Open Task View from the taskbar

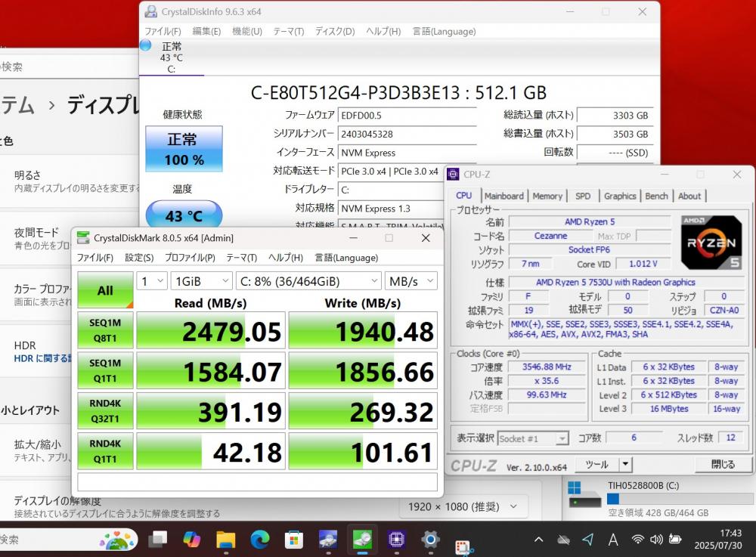(x=158, y=539)
